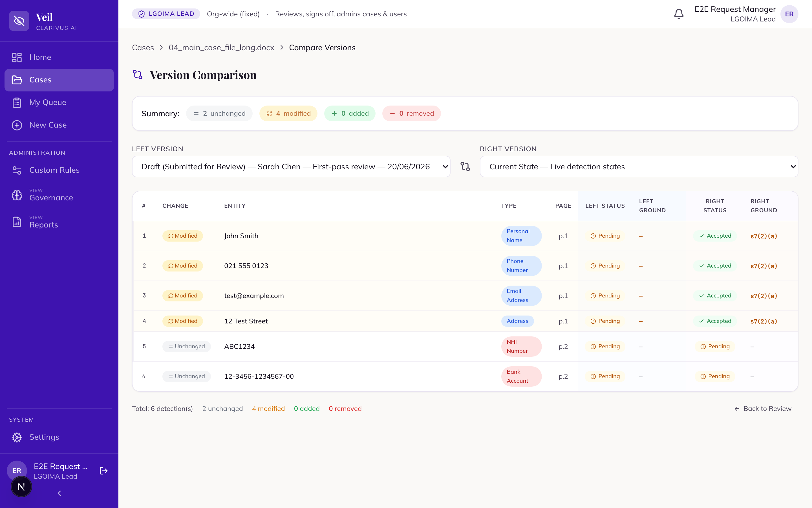Viewport: 812px width, 508px height.
Task: Open Settings menu item
Action: pyautogui.click(x=59, y=437)
